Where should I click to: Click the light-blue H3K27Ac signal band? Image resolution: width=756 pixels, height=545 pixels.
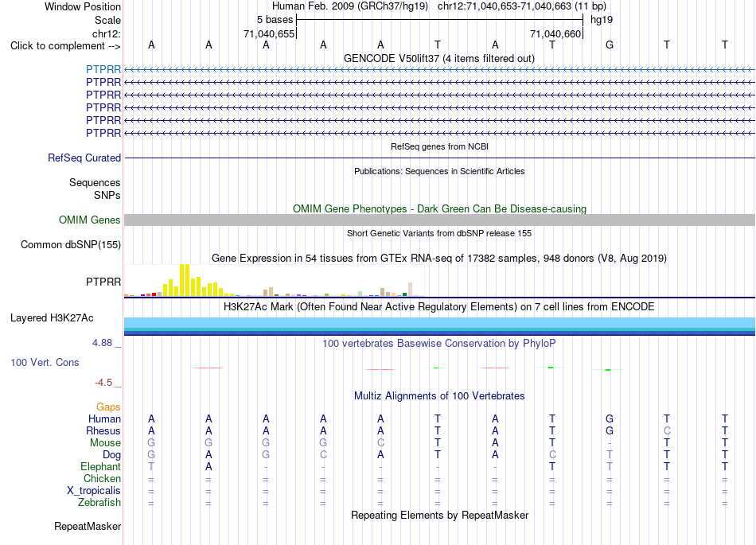click(x=439, y=322)
